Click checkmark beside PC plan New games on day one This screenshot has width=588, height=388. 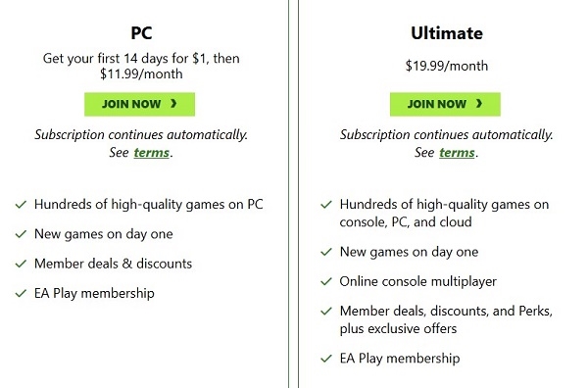[x=21, y=234]
